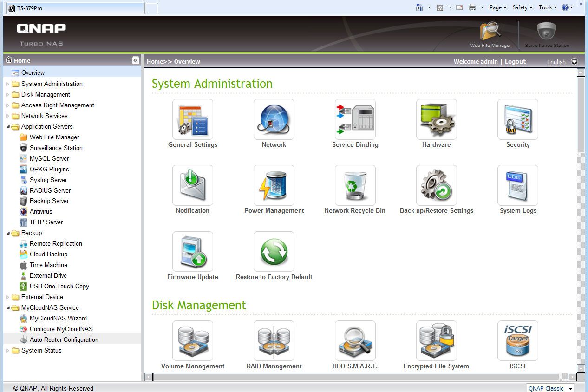Screen dimensions: 588x392
Task: Select the TS-879Pro browser tab
Action: (74, 8)
